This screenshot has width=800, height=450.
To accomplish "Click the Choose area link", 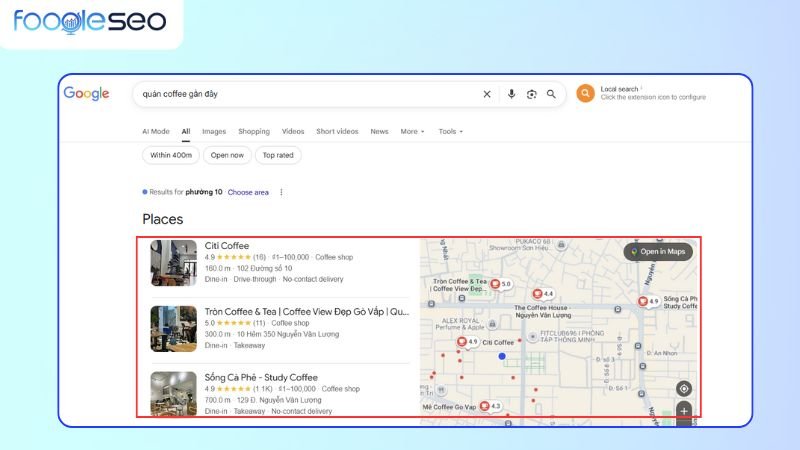I will click(x=248, y=192).
